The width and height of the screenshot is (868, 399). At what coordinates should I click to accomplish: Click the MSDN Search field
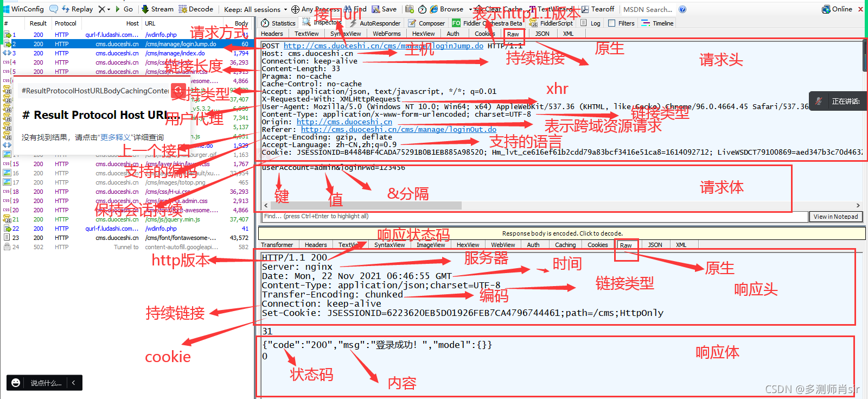pyautogui.click(x=648, y=9)
